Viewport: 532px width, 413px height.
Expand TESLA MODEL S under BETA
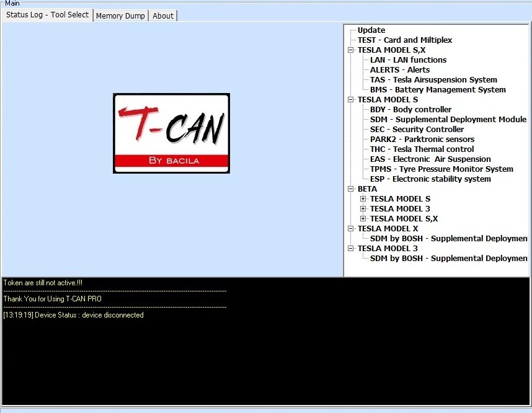[363, 198]
